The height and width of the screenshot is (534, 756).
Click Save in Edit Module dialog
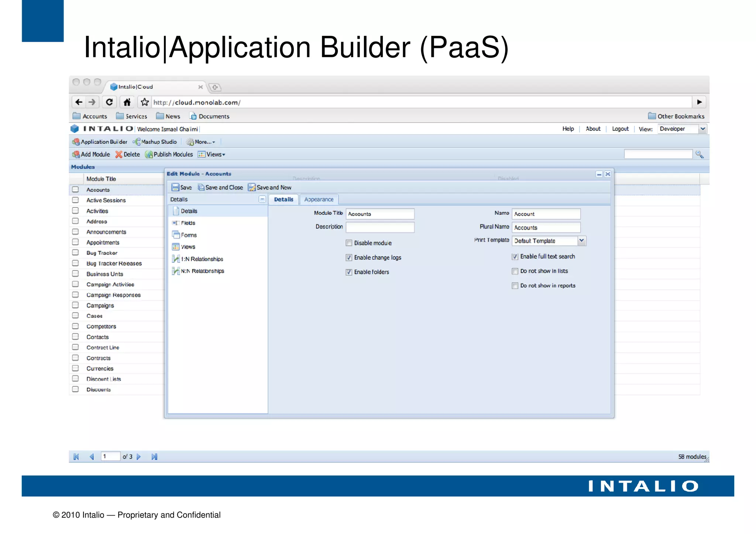point(182,187)
